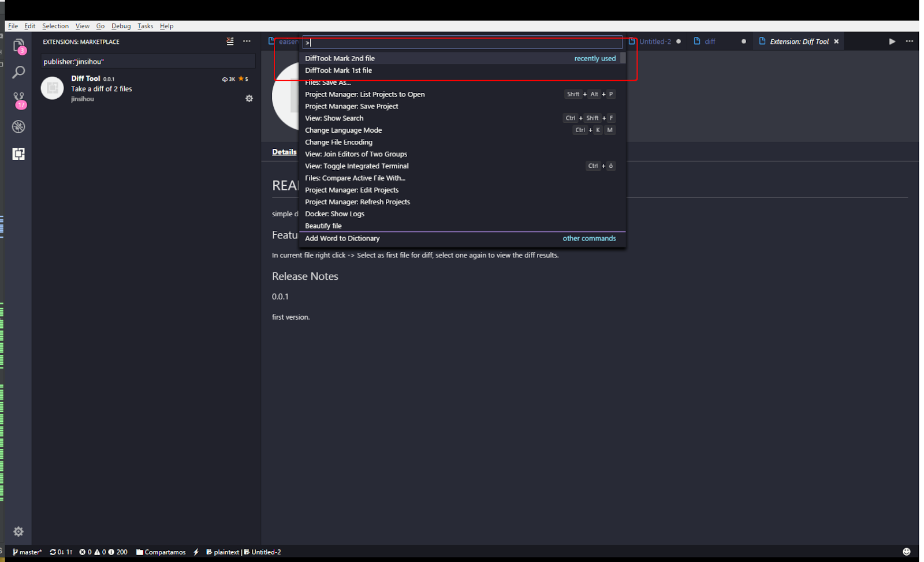This screenshot has width=924, height=562.
Task: Open the Compartamos project status item
Action: 161,552
